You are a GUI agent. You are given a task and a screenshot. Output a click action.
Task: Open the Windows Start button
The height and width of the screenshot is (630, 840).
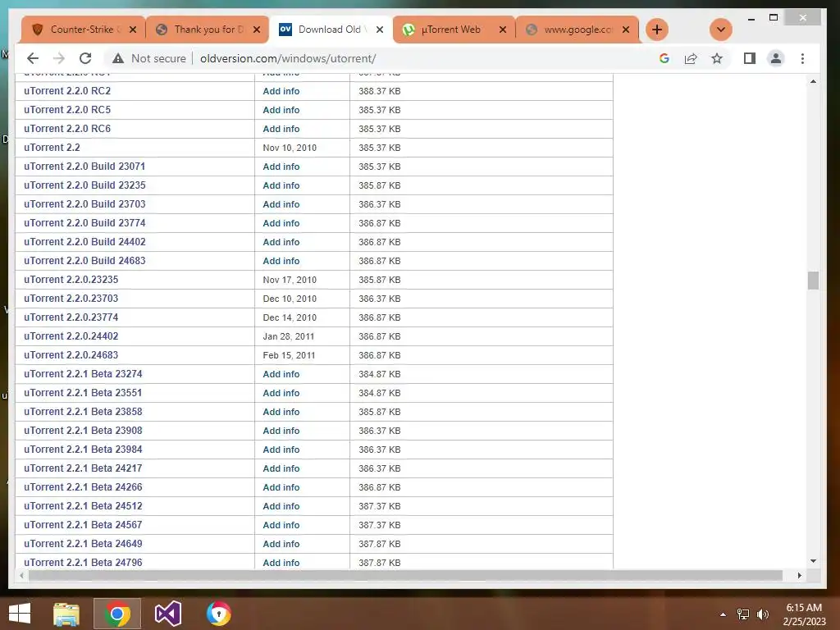point(20,614)
